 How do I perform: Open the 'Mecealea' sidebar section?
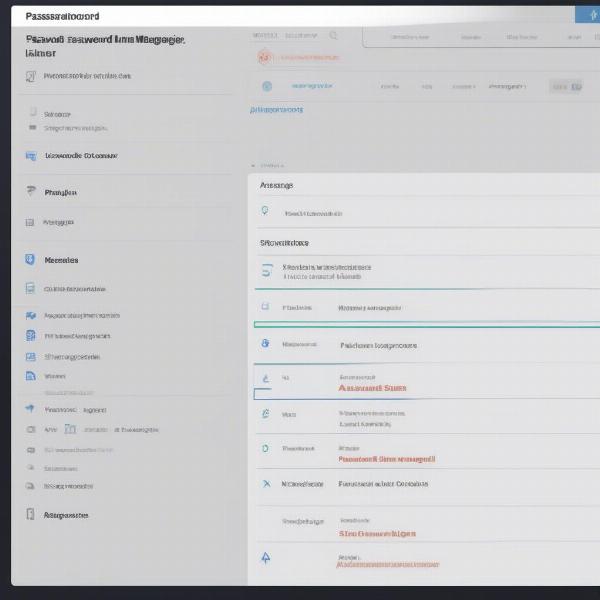click(x=61, y=260)
